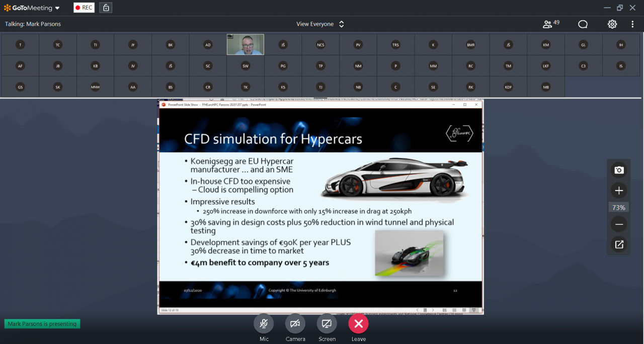Open slide menu icon between the slide arrows
The height and width of the screenshot is (344, 644).
(x=425, y=310)
